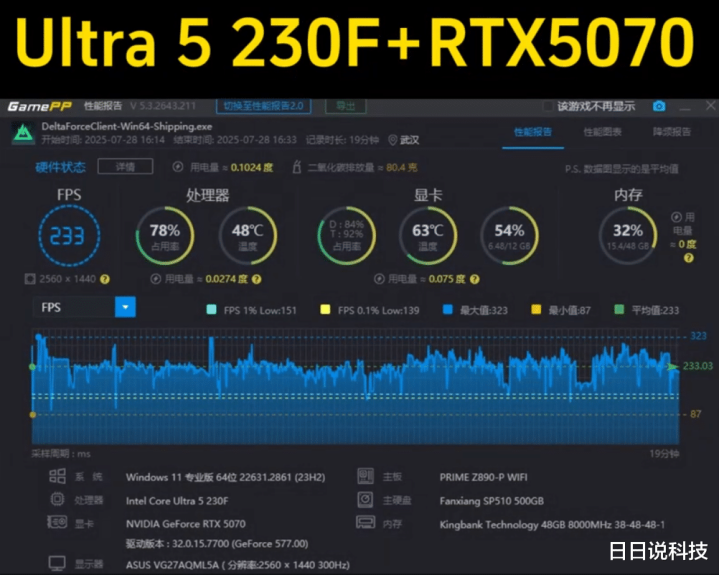Open help next to 0.075 度
This screenshot has width=719, height=575.
tap(475, 279)
